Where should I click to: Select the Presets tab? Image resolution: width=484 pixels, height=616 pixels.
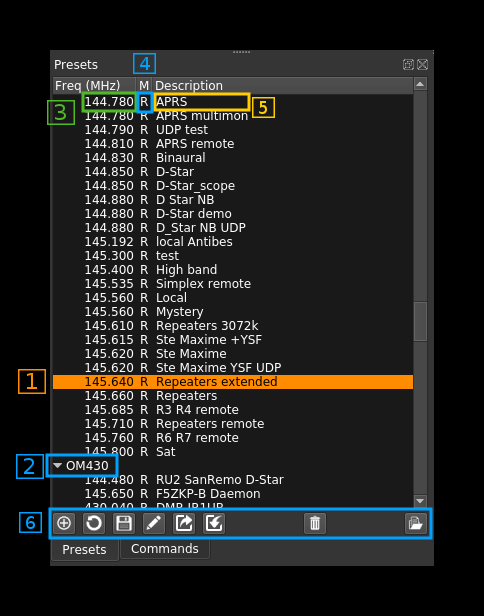pos(84,549)
